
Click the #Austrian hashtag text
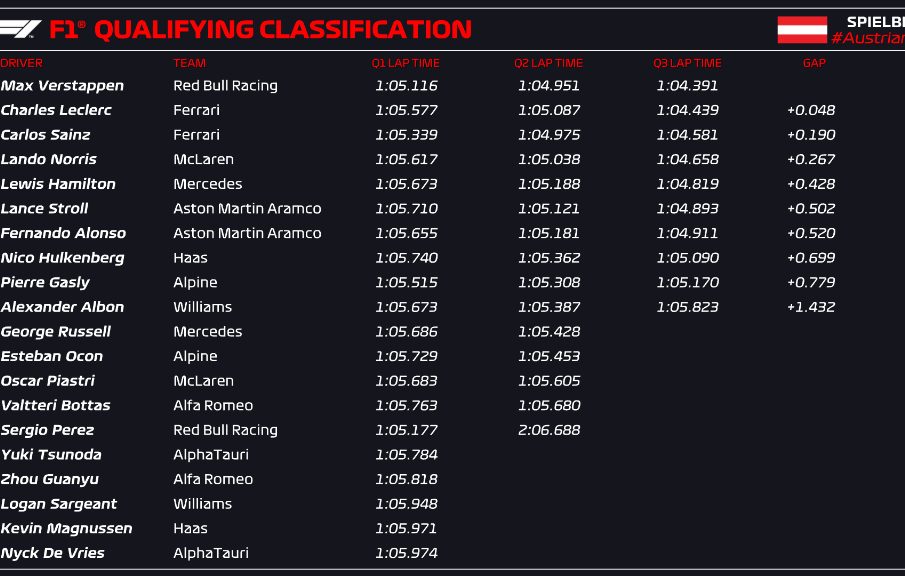868,38
